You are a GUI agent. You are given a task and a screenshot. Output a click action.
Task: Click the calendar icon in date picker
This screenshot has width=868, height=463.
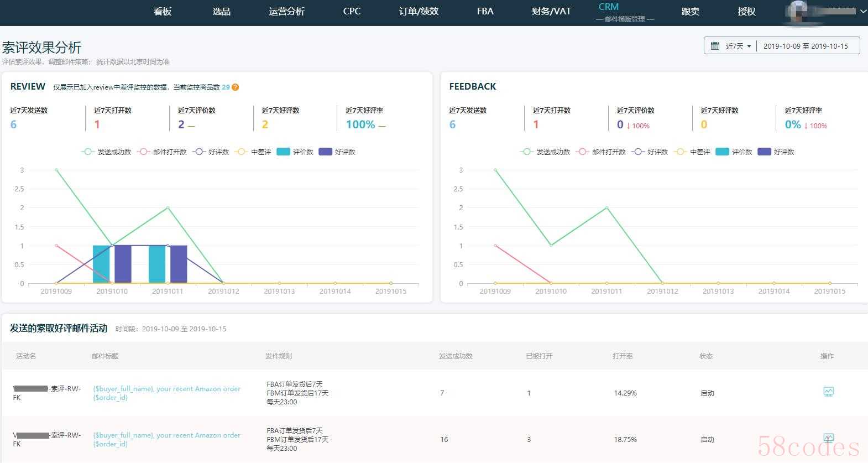[x=715, y=46]
